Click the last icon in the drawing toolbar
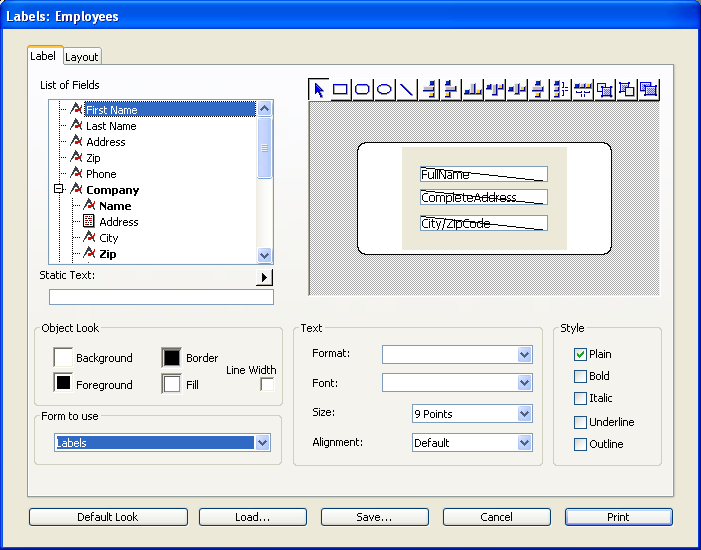The width and height of the screenshot is (701, 550). click(x=648, y=90)
